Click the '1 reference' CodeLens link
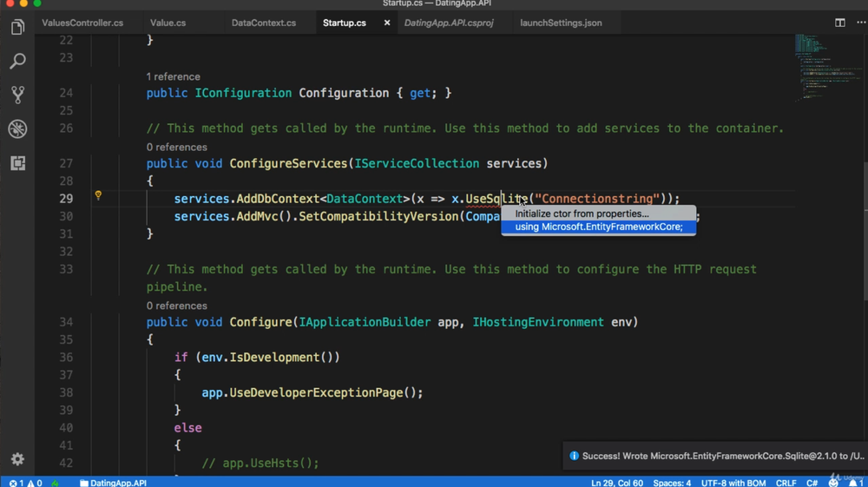The image size is (868, 487). point(174,76)
